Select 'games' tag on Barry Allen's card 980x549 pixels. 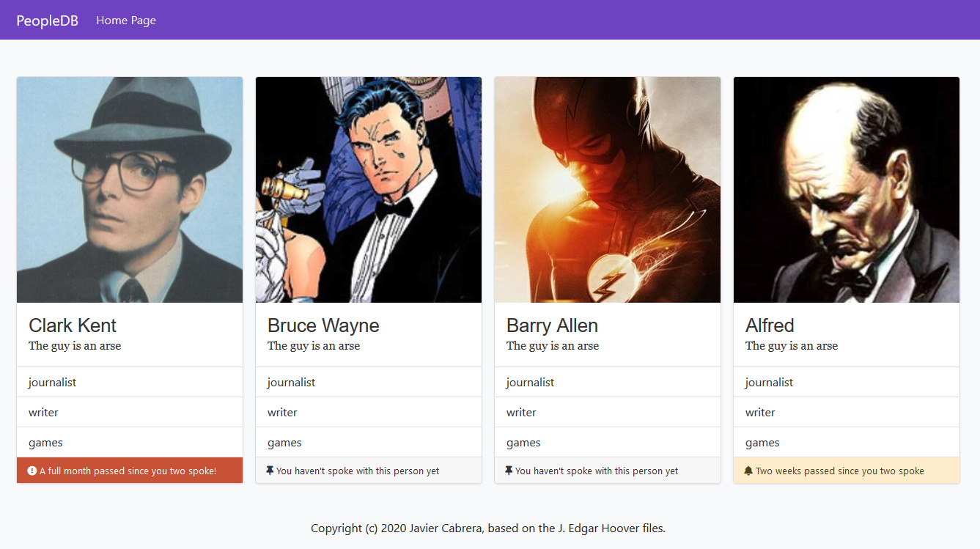pos(523,442)
